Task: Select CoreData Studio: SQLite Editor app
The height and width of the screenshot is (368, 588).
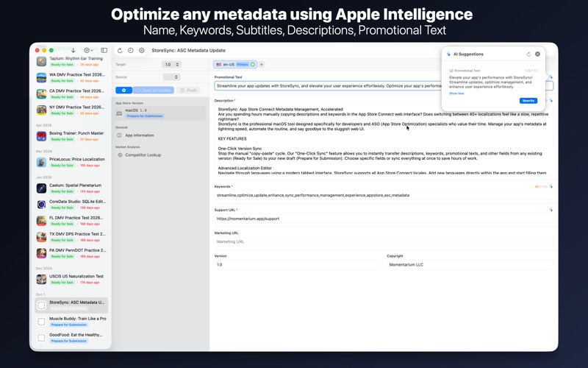Action: point(71,205)
